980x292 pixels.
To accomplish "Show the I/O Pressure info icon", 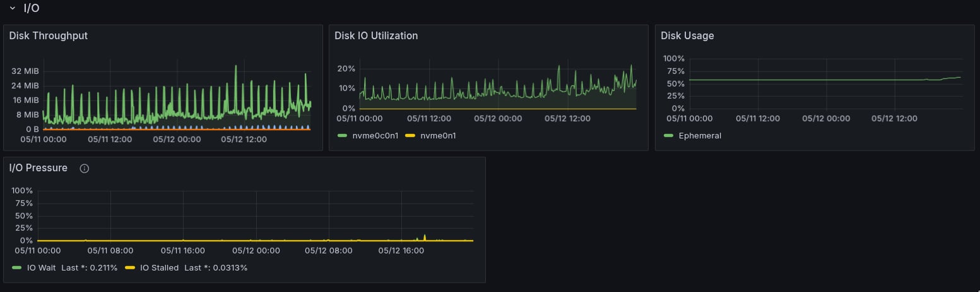I will pos(85,169).
